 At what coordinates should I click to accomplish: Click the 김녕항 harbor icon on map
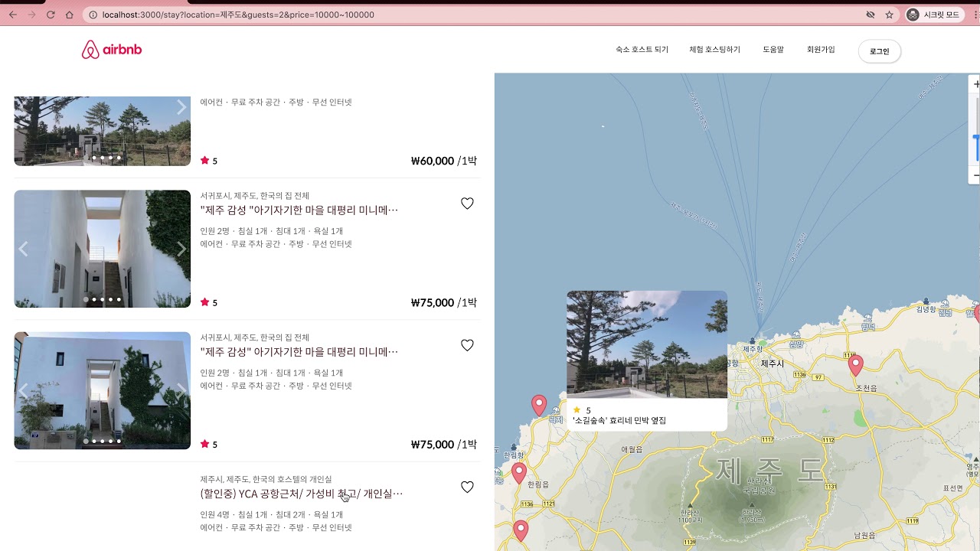pyautogui.click(x=926, y=302)
